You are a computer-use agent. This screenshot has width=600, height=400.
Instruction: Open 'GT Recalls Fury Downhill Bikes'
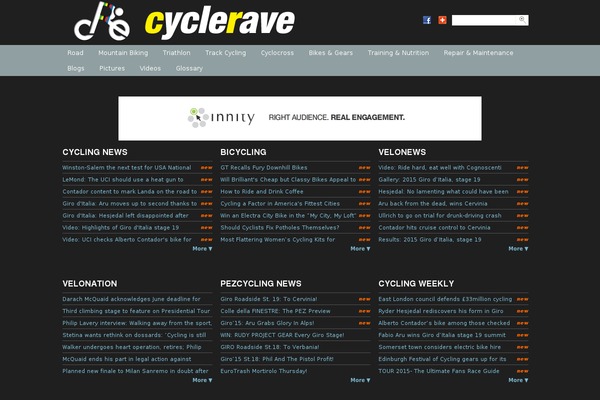[x=264, y=168]
